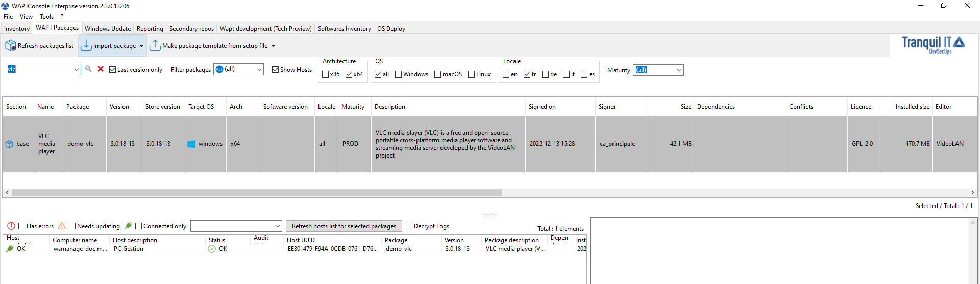Click the Refresh packages list icon
Screen dimensions: 980x284
[10, 46]
